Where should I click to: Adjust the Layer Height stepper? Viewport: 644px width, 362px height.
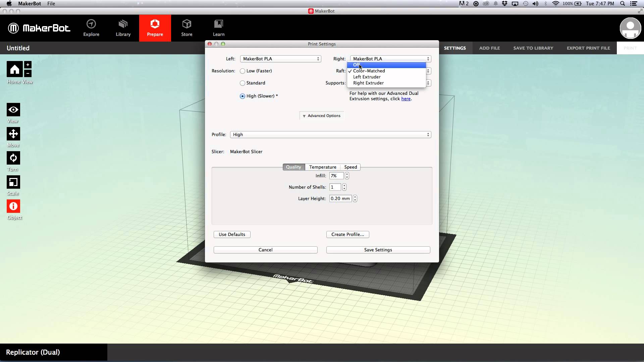tap(355, 199)
